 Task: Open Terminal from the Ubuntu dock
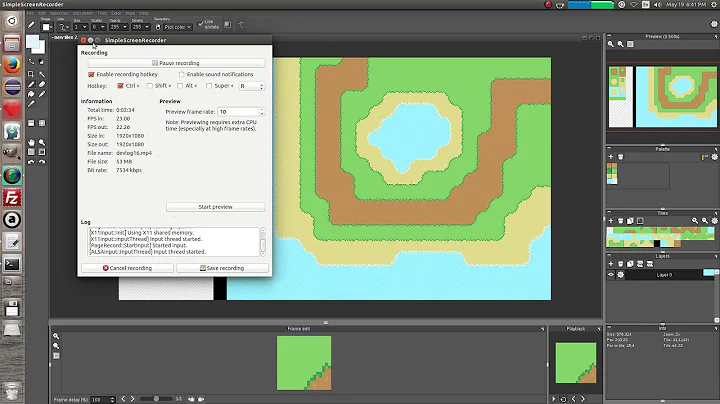pos(12,264)
